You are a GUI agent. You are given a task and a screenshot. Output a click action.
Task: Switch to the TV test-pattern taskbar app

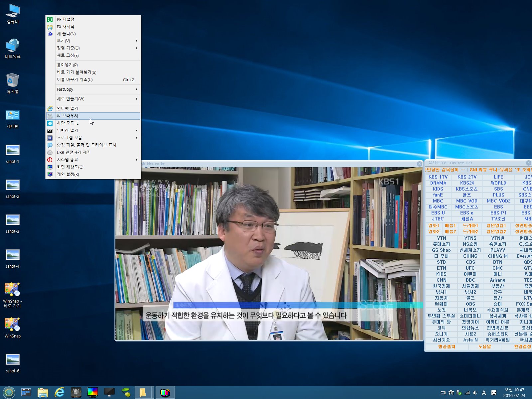[165, 392]
